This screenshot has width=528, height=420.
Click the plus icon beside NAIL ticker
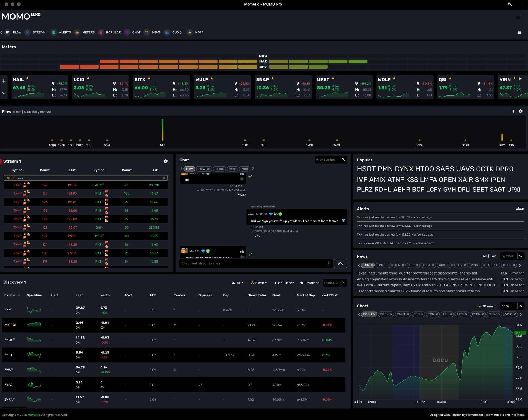click(x=4, y=81)
